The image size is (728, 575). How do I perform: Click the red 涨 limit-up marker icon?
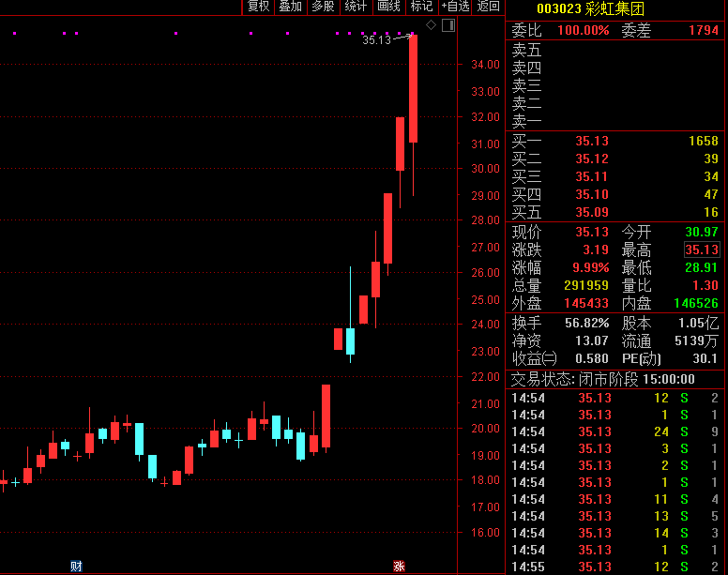(x=399, y=566)
